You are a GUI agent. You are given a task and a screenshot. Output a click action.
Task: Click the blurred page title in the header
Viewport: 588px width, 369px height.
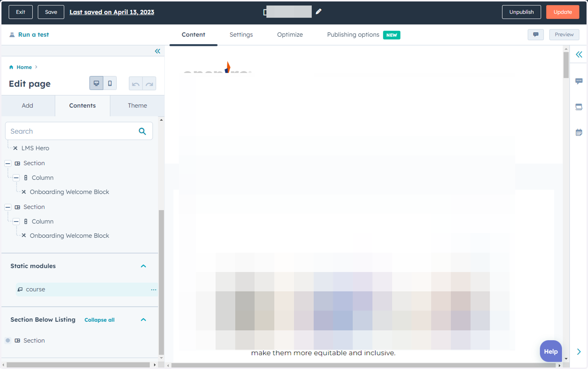point(289,12)
